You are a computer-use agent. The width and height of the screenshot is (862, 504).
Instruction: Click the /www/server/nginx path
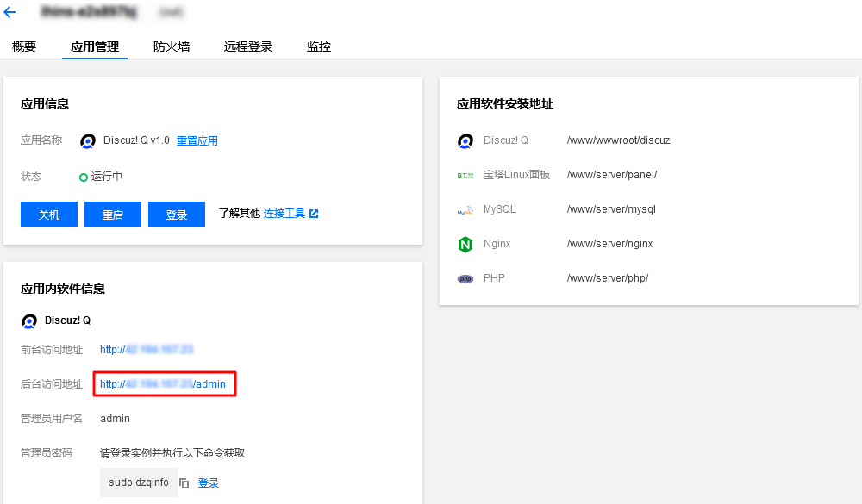click(609, 244)
